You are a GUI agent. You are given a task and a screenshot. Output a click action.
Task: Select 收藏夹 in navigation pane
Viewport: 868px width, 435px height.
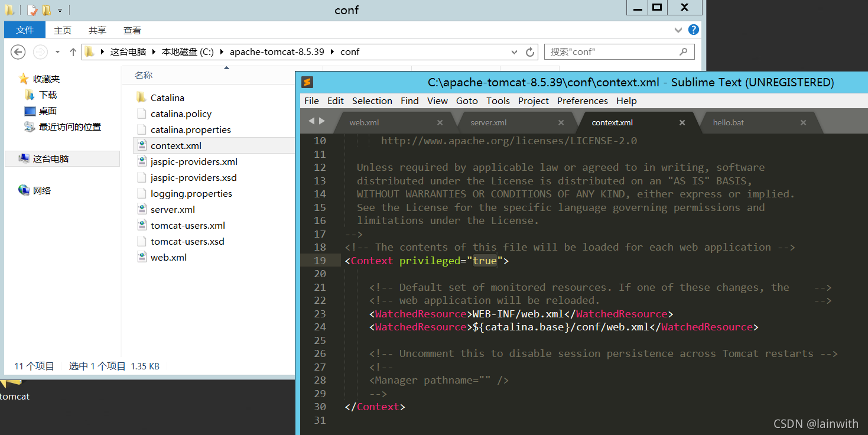(46, 79)
